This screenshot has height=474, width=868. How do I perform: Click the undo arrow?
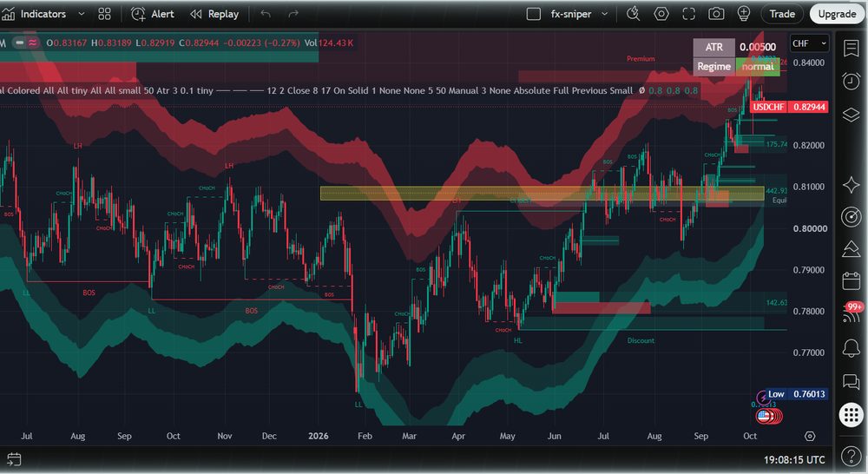coord(266,14)
